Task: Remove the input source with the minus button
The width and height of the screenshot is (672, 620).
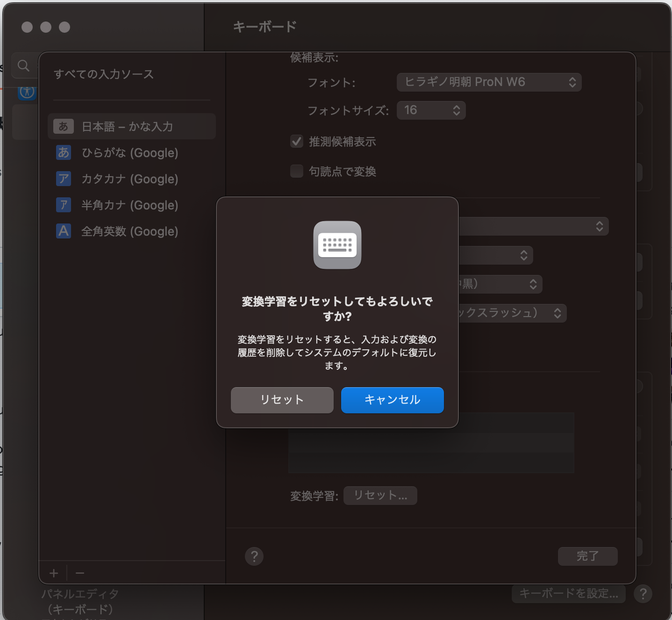Action: click(80, 573)
